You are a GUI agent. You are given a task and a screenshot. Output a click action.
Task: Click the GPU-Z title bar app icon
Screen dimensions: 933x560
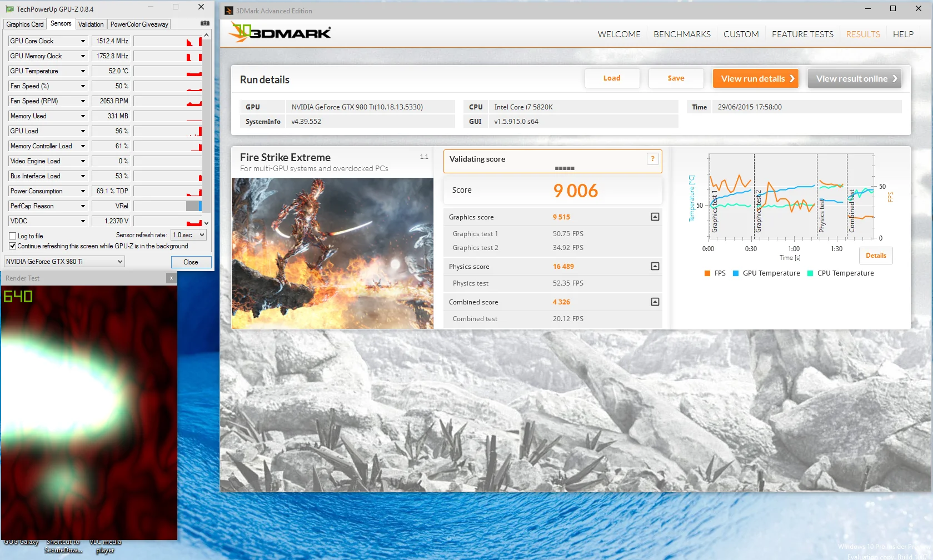pyautogui.click(x=9, y=9)
